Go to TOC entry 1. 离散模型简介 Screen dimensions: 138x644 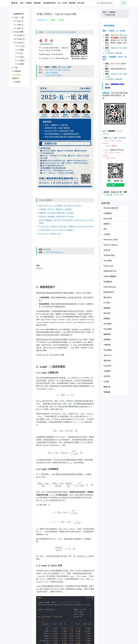18,14
